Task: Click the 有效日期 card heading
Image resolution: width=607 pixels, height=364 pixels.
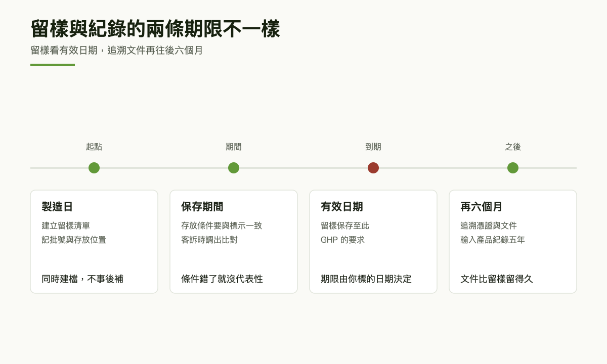Action: click(342, 206)
